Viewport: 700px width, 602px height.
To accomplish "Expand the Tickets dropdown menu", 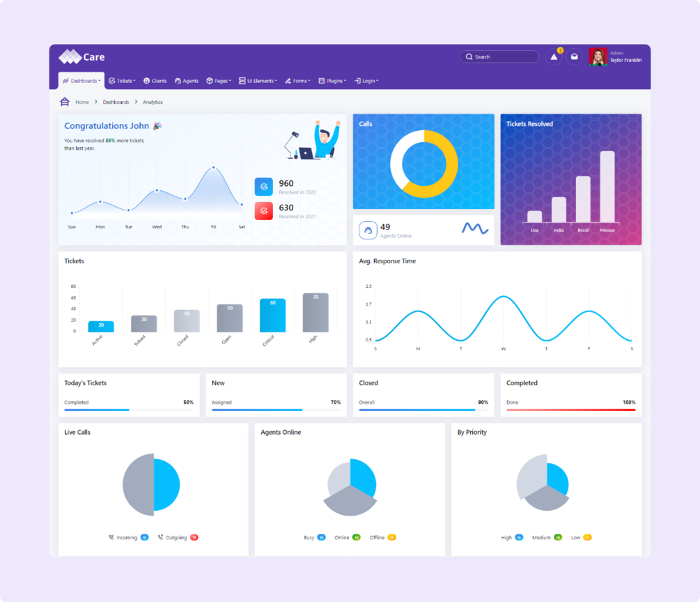I will [122, 81].
